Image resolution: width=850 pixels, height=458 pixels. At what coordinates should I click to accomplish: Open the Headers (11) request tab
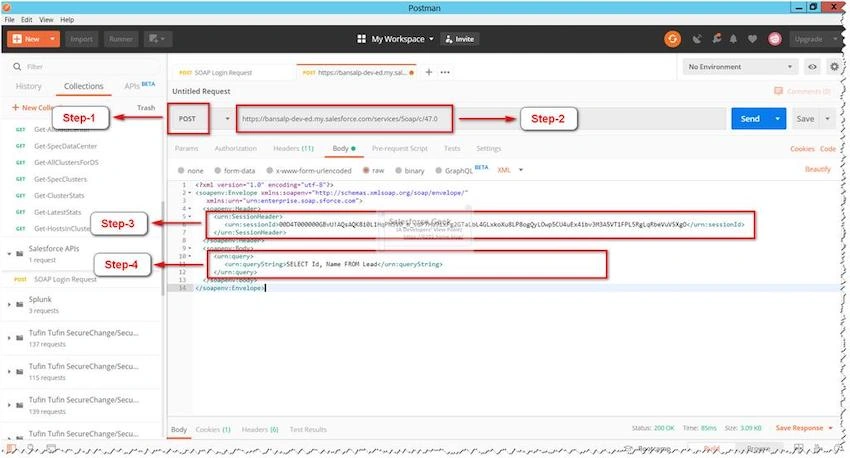point(293,149)
